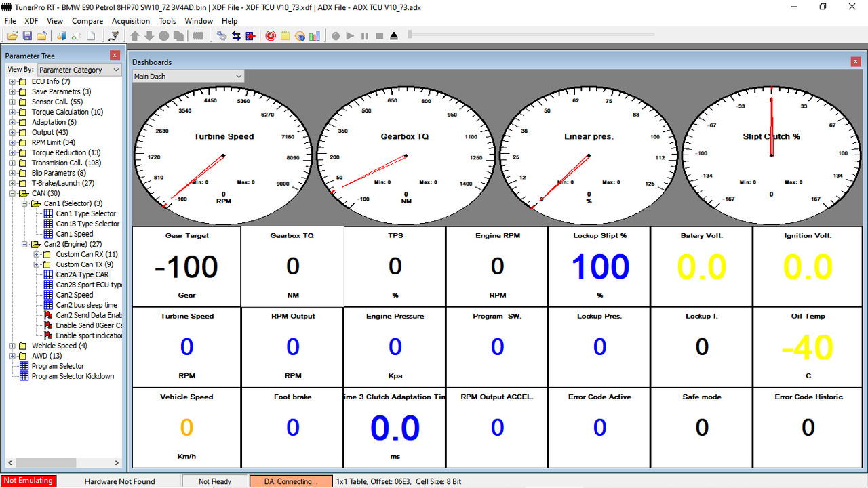
Task: Select Can2 bus sleep time parameter
Action: click(x=87, y=305)
